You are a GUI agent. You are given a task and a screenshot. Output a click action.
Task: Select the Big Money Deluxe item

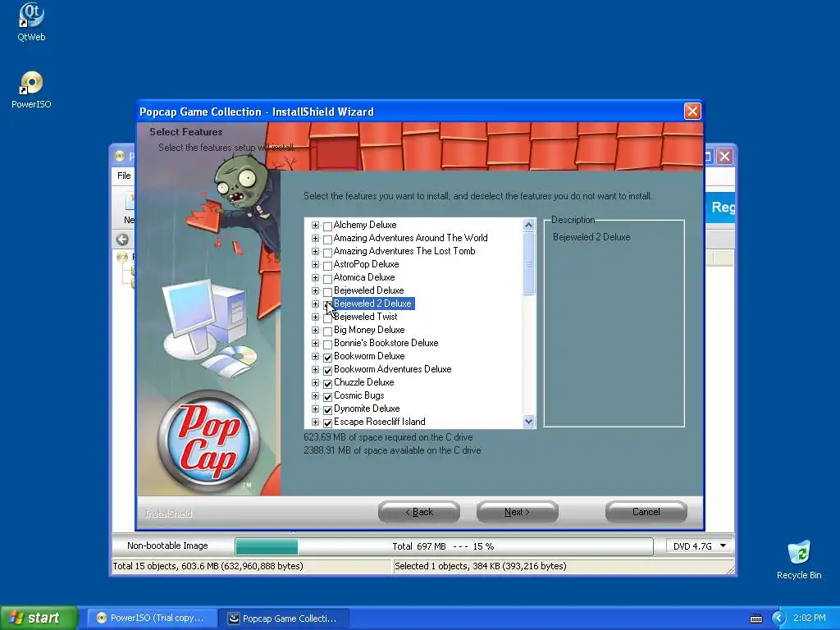[369, 330]
